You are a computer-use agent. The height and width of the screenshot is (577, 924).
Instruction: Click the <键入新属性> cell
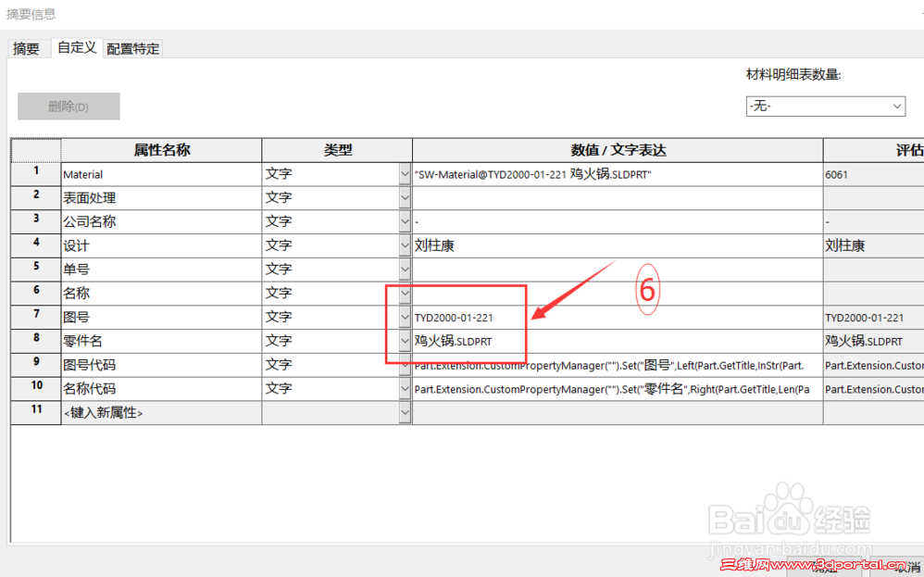(x=161, y=412)
